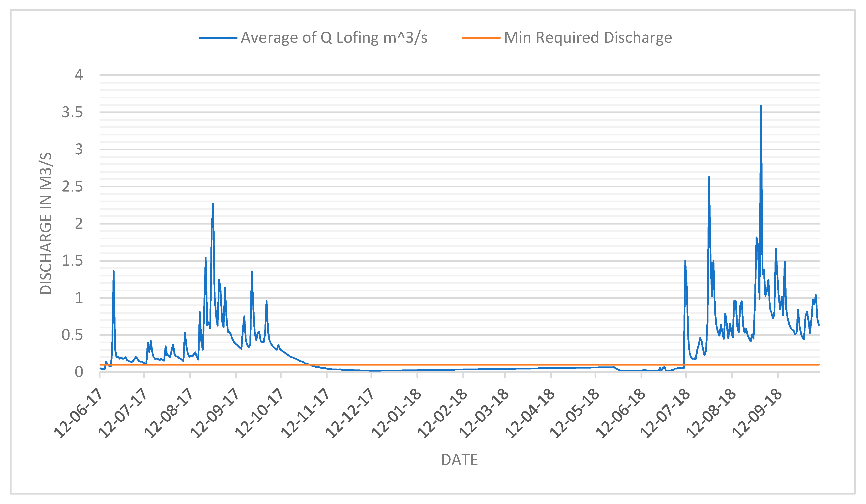Click the y-axis value 1.5
866x504 pixels.
[72, 261]
